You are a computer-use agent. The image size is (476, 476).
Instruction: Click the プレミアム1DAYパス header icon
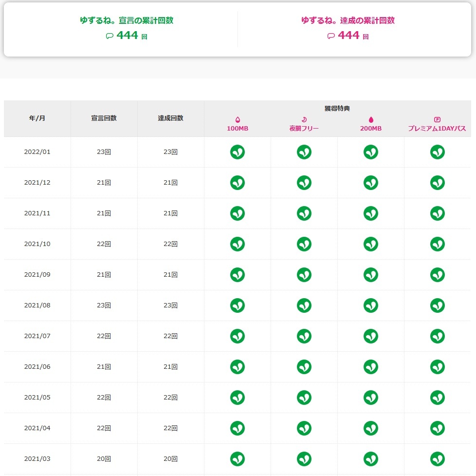click(x=437, y=119)
